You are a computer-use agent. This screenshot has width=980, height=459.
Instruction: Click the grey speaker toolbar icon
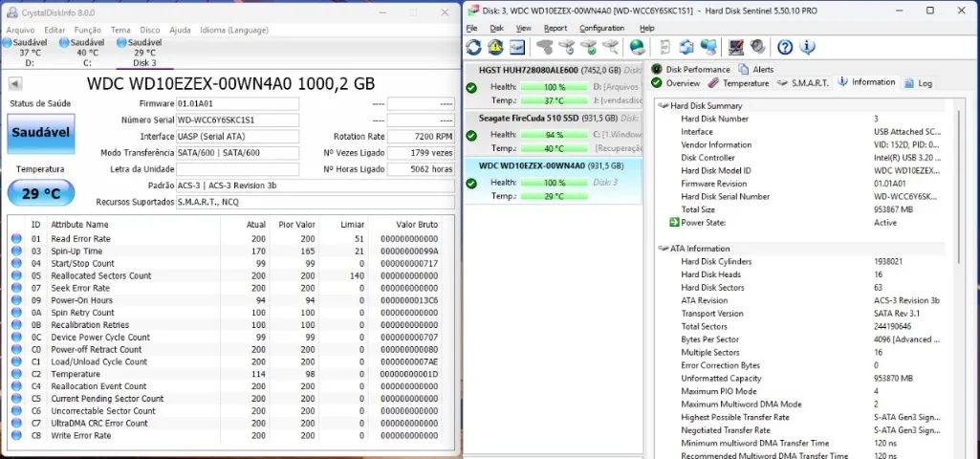click(757, 47)
